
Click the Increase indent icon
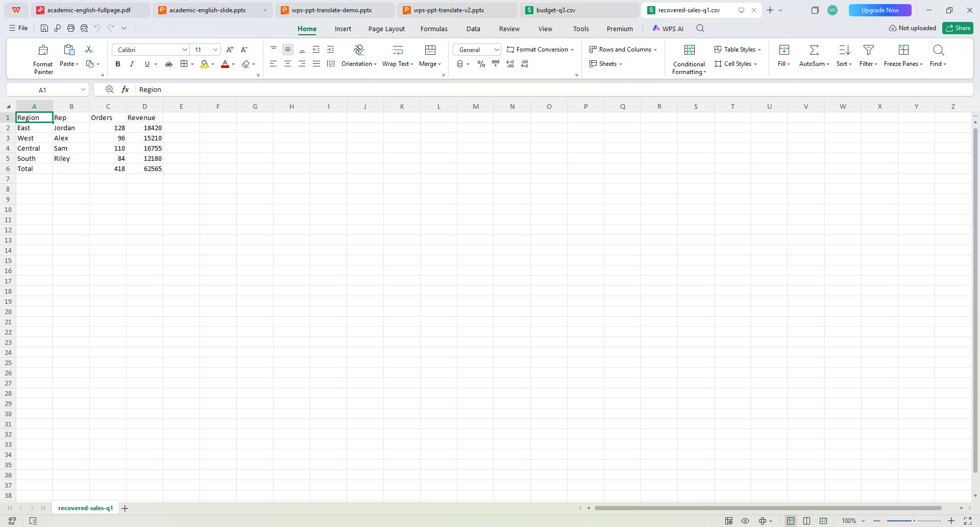331,50
